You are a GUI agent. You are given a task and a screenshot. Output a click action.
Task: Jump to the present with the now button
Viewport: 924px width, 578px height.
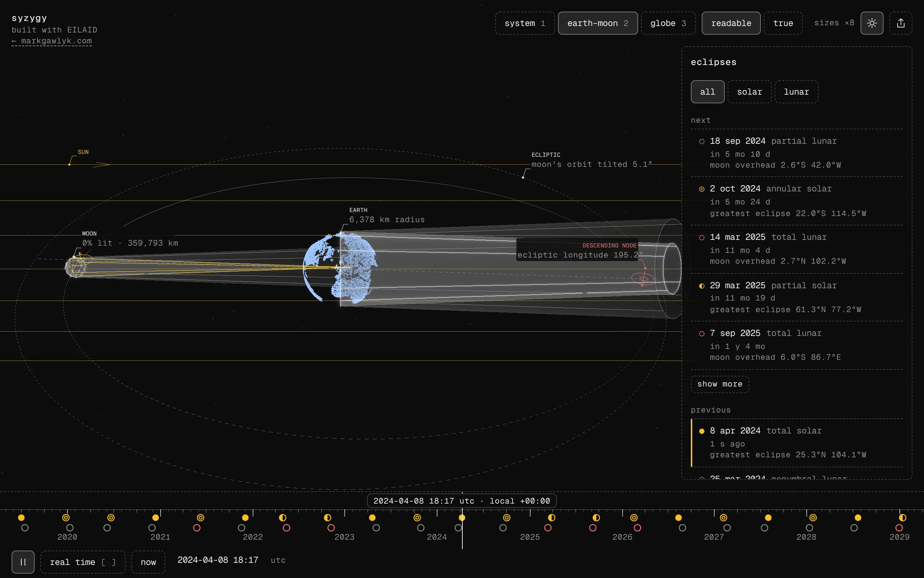click(148, 562)
